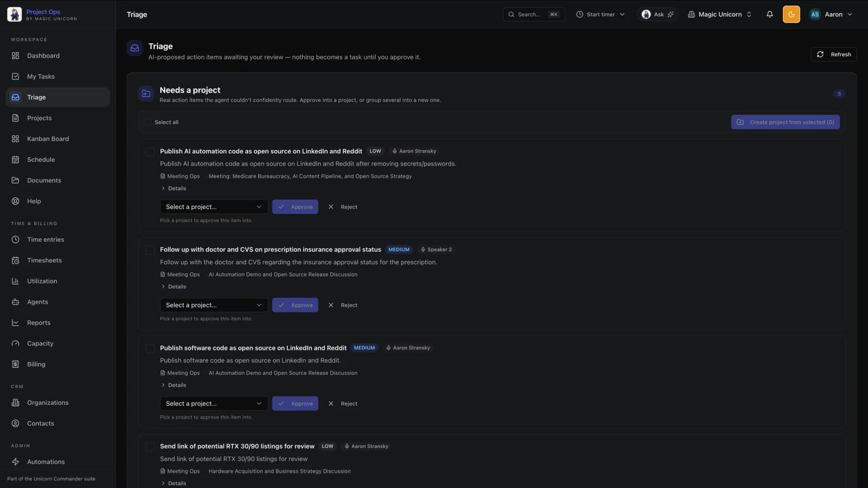Click the Agents robot icon
The image size is (868, 488).
pyautogui.click(x=15, y=302)
